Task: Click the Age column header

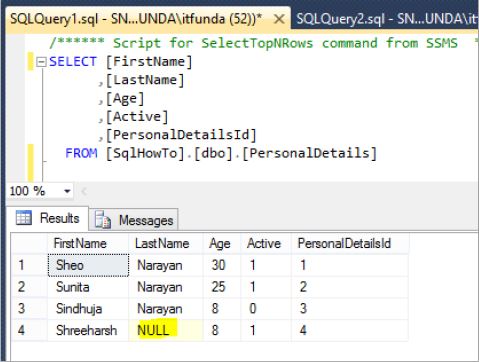Action: 222,243
